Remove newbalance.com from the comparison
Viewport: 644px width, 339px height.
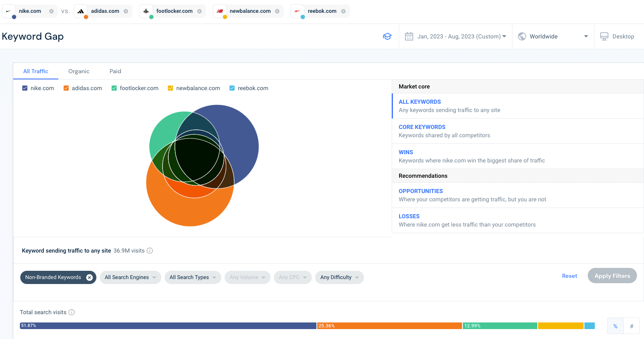pos(277,11)
